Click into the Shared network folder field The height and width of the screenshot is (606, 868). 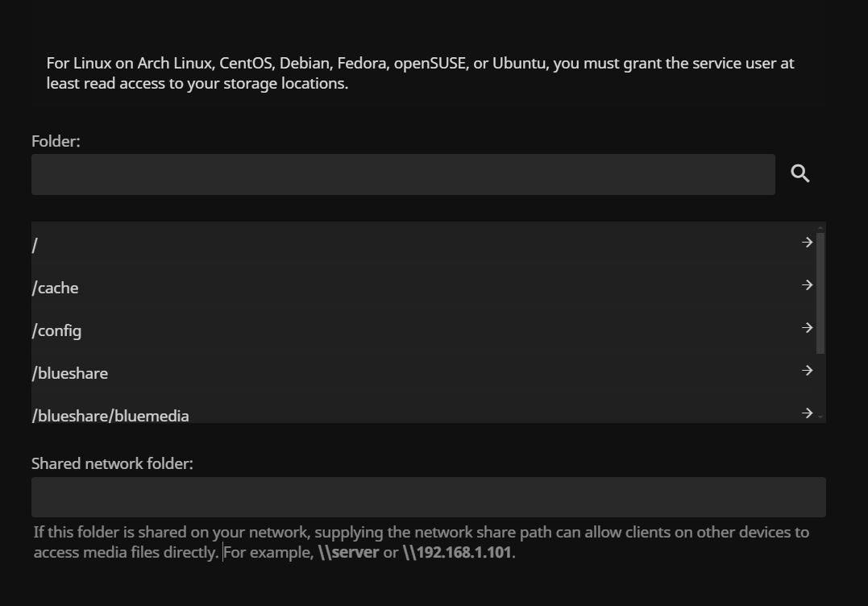tap(428, 497)
